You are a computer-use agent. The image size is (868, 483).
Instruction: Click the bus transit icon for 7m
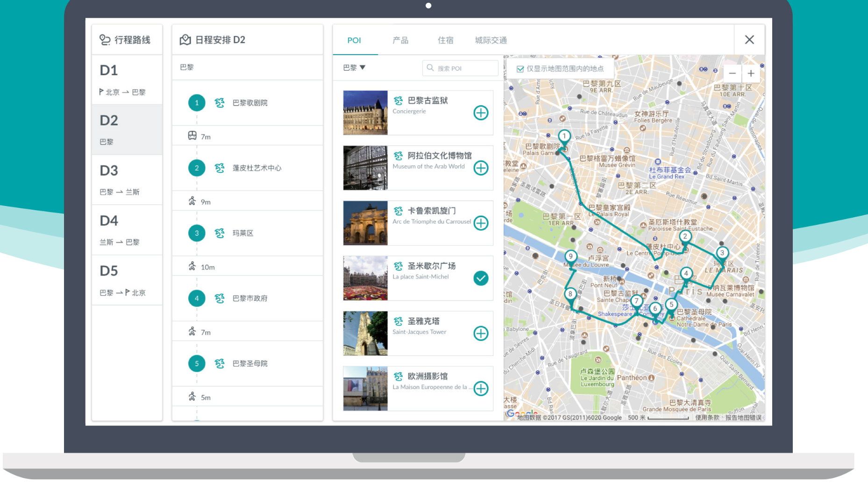click(x=192, y=135)
